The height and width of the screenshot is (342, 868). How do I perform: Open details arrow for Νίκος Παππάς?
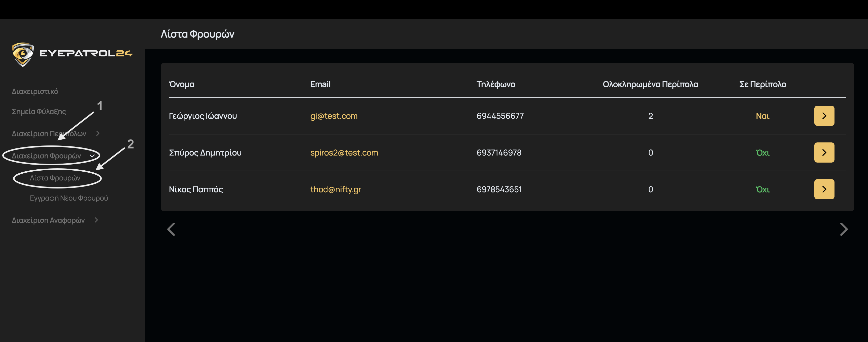click(824, 189)
